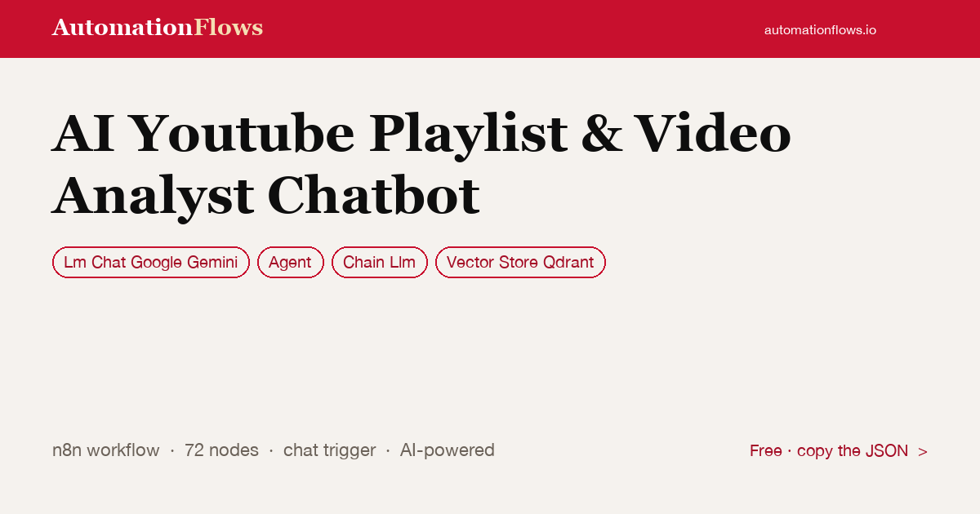Click the AI-powered text
The image size is (980, 514).
tap(448, 450)
